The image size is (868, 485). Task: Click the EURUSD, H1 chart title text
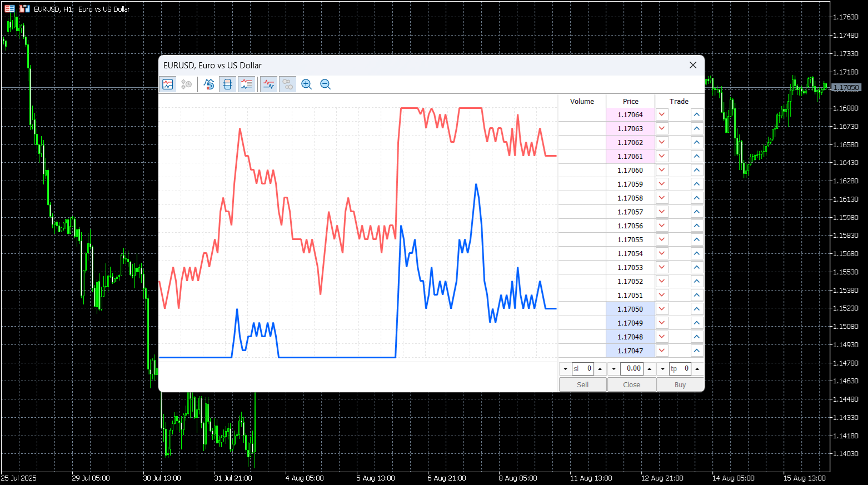coord(82,9)
